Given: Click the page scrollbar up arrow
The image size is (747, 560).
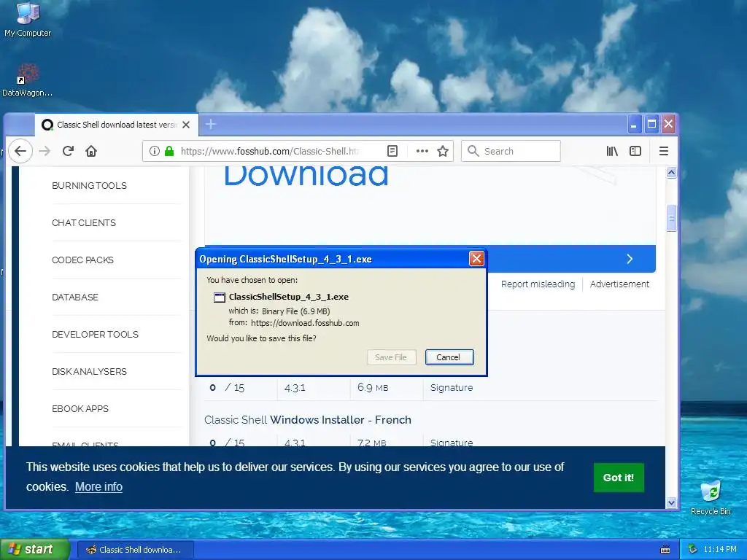Looking at the screenshot, I should (x=671, y=172).
